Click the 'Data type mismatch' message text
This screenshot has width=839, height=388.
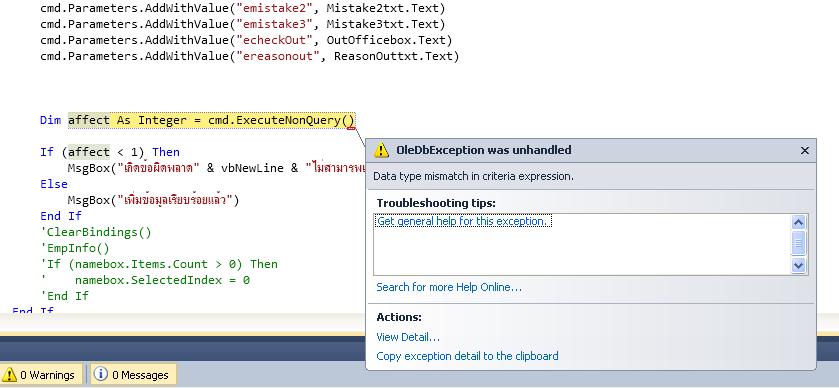[x=473, y=176]
